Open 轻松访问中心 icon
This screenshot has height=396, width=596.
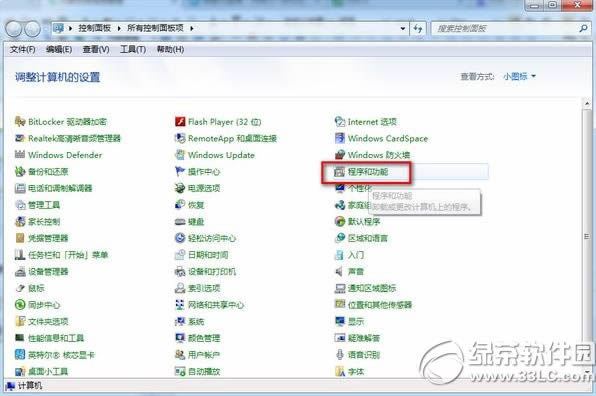point(180,238)
